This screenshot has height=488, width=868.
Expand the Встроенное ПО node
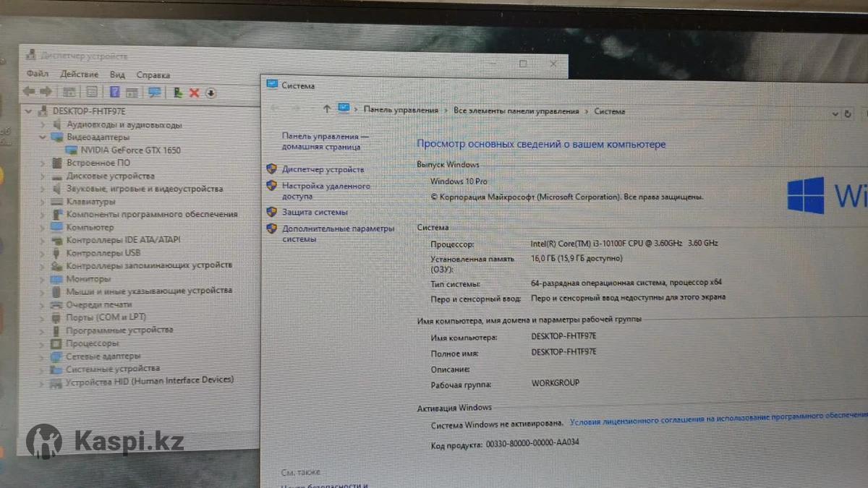pos(42,163)
